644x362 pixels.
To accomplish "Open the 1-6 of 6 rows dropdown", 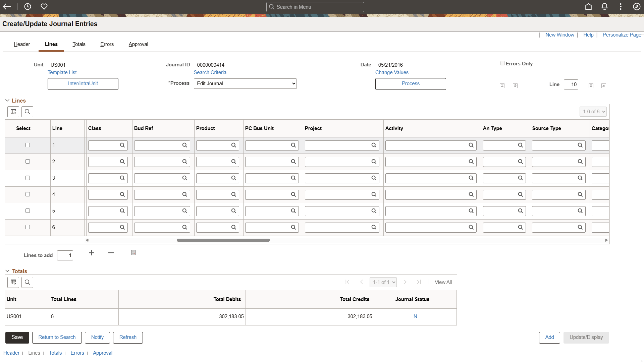I will click(x=593, y=112).
